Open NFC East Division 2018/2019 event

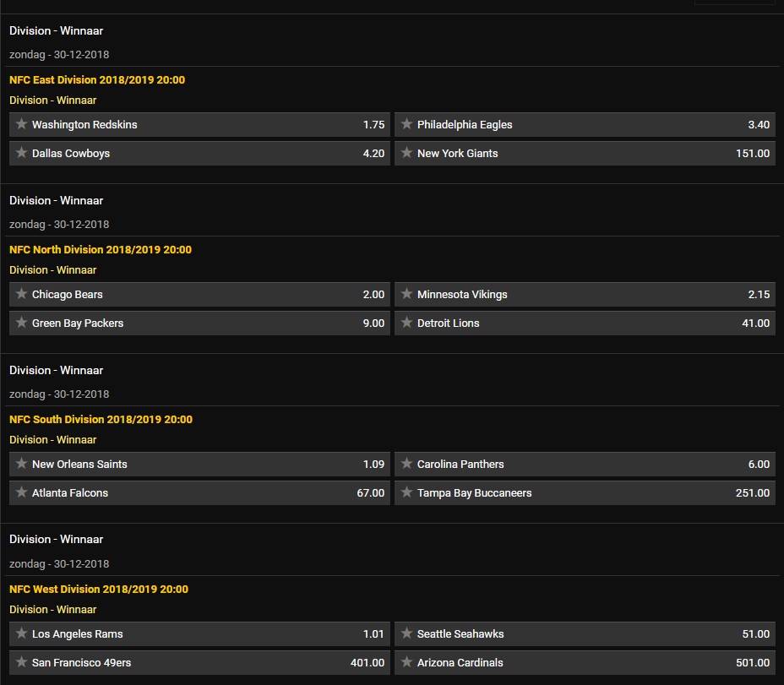click(x=97, y=80)
